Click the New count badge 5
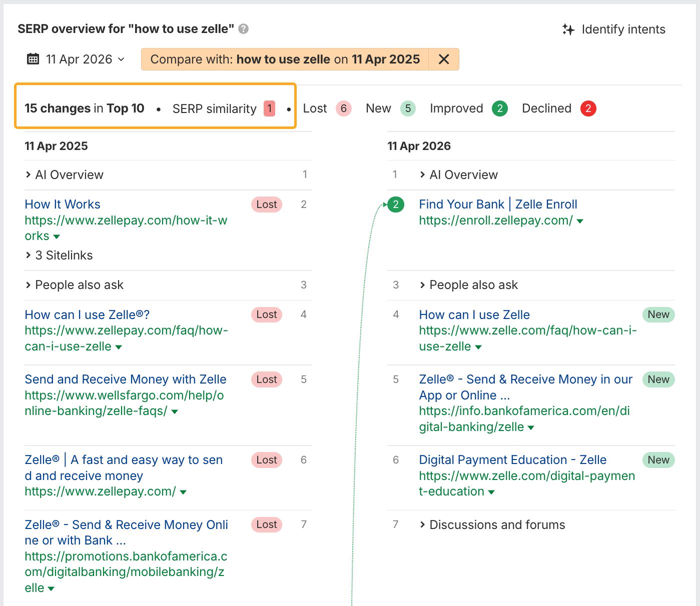 pos(408,108)
